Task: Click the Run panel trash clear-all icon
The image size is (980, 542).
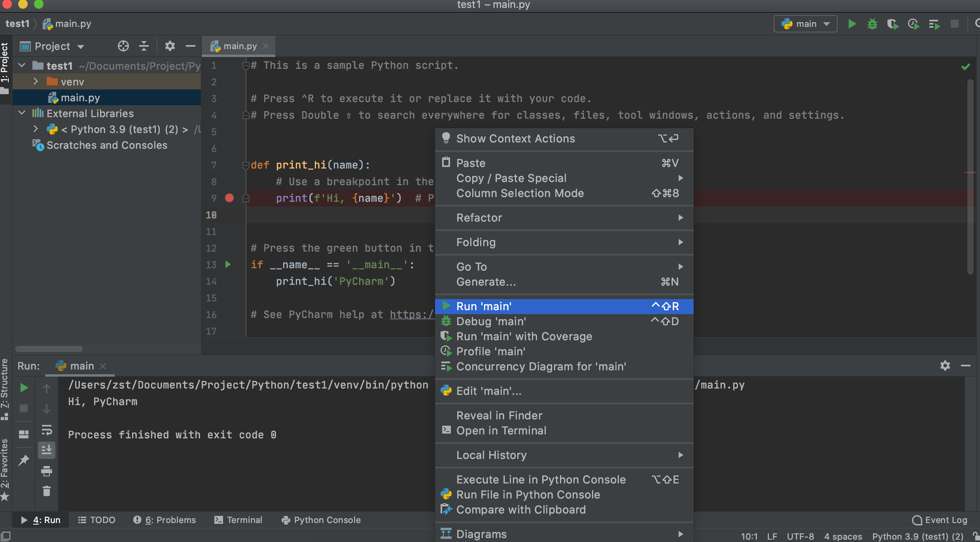Action: click(47, 491)
